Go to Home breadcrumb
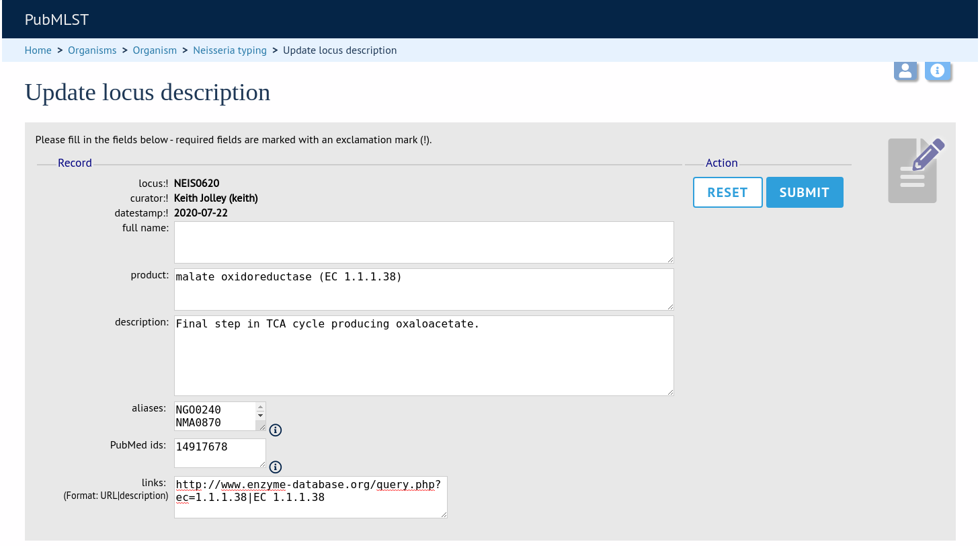The width and height of the screenshot is (980, 546). (x=38, y=50)
